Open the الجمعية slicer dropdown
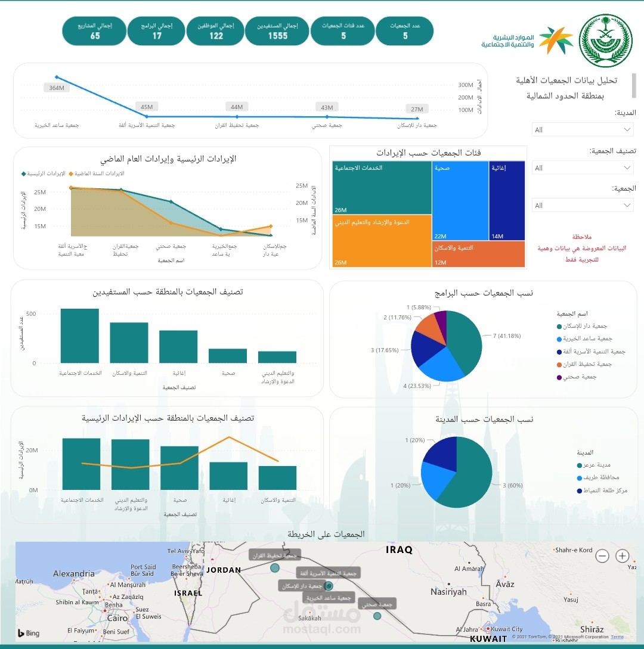 [x=583, y=205]
